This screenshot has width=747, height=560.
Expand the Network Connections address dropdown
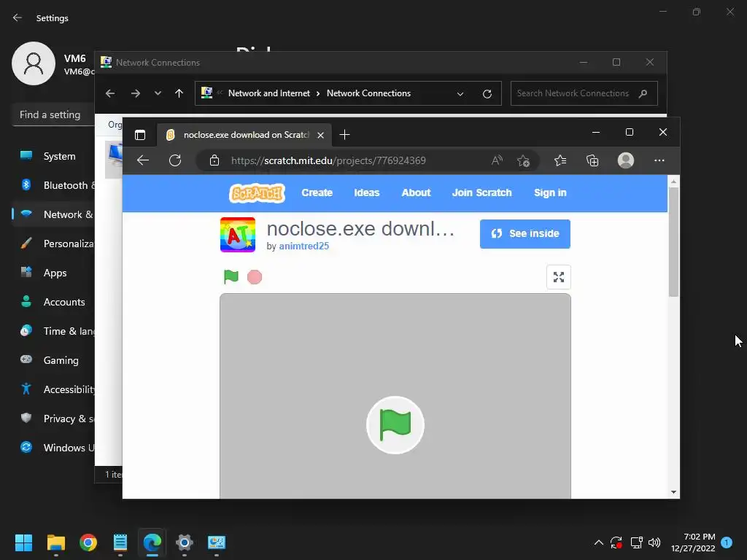460,93
